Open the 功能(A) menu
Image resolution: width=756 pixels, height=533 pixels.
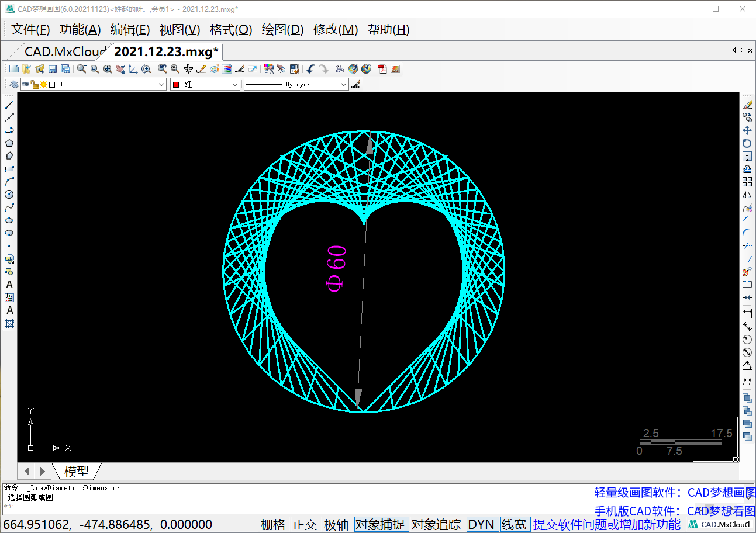81,30
